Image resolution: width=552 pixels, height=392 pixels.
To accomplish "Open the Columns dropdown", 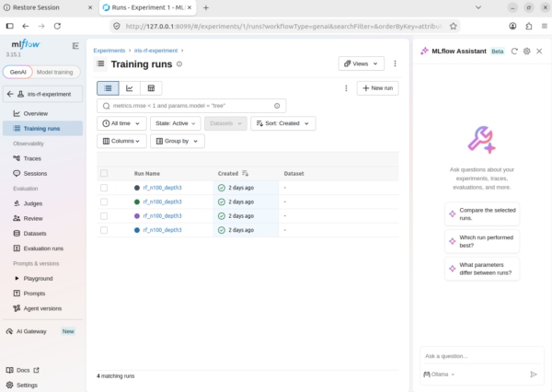I will pos(121,141).
